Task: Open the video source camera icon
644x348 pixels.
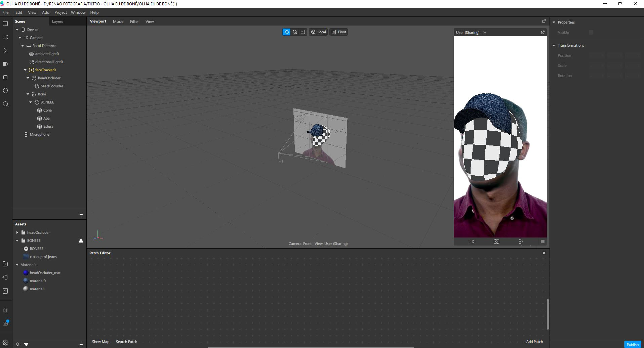Action: 5,37
